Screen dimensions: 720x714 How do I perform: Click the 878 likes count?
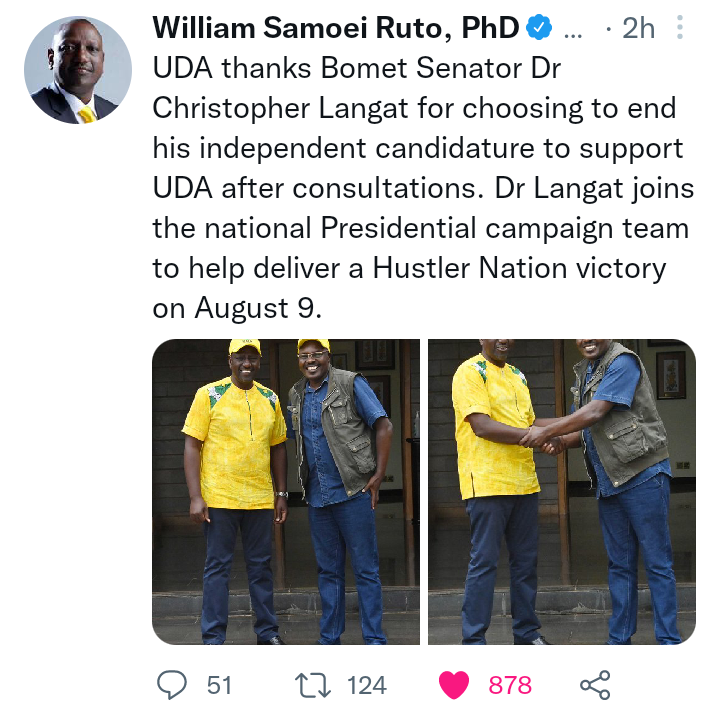pos(510,685)
